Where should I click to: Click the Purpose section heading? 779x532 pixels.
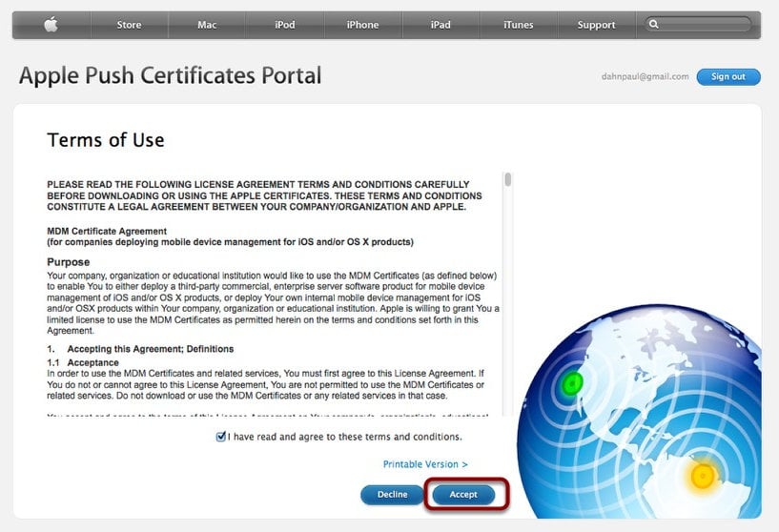[x=69, y=262]
